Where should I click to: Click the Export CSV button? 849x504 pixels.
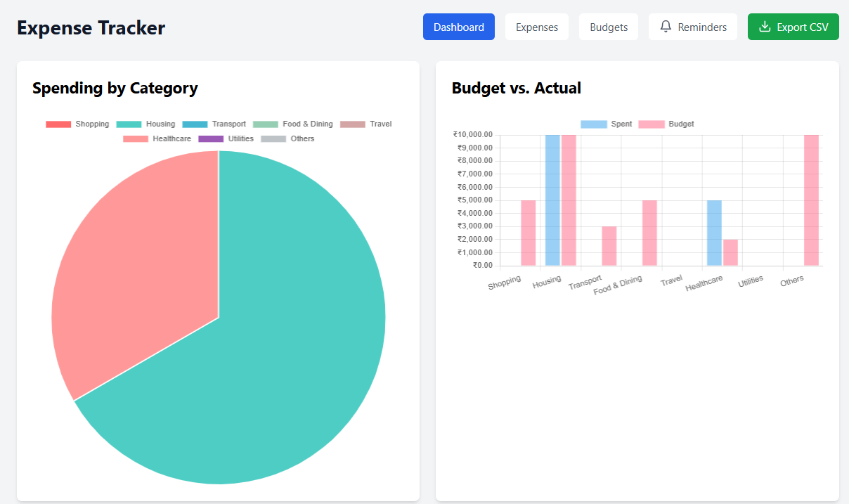pyautogui.click(x=793, y=26)
